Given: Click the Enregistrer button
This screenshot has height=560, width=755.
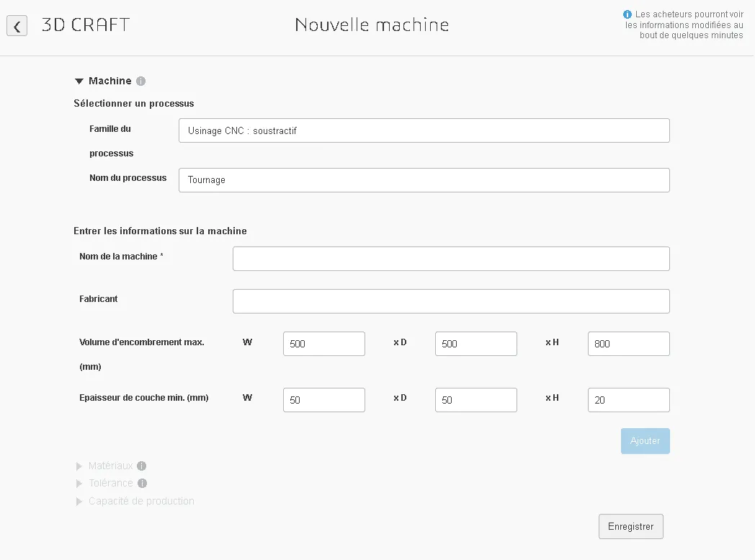Looking at the screenshot, I should [630, 526].
